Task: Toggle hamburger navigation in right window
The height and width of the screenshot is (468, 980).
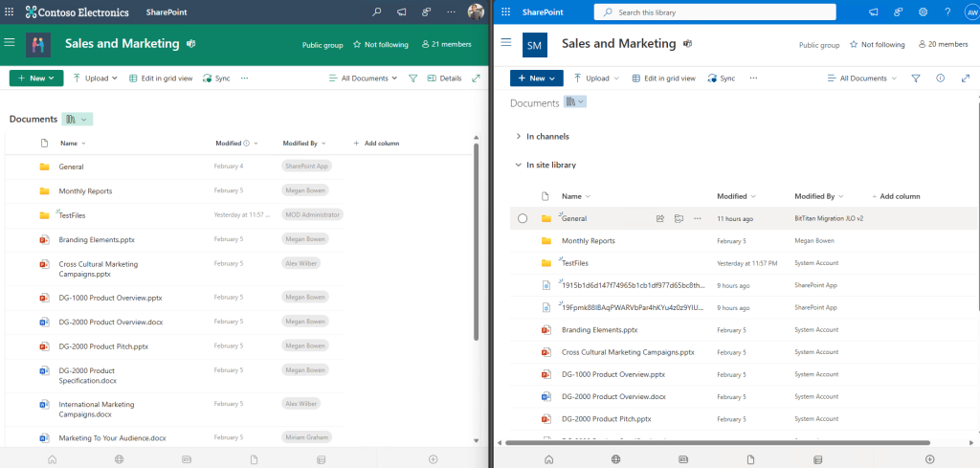Action: [x=506, y=42]
